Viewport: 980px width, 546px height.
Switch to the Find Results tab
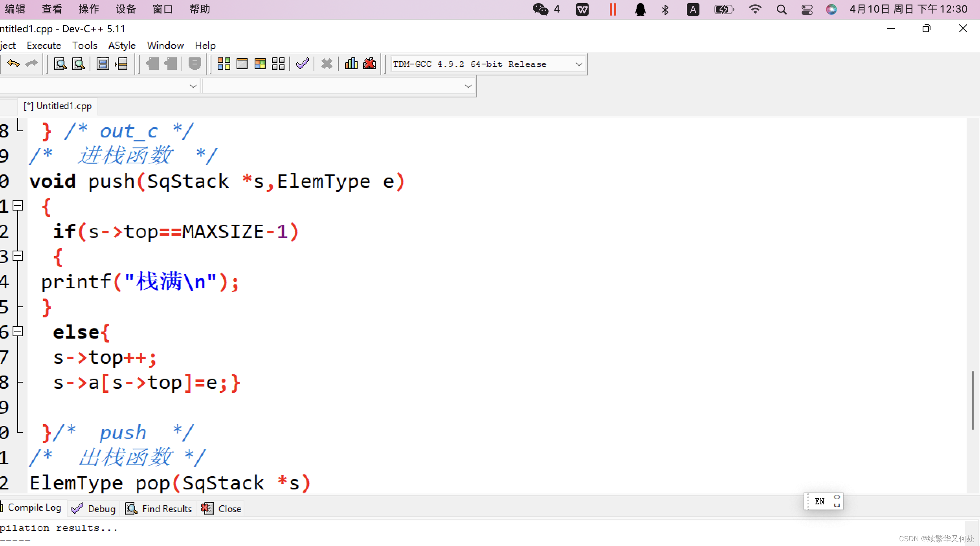(159, 509)
